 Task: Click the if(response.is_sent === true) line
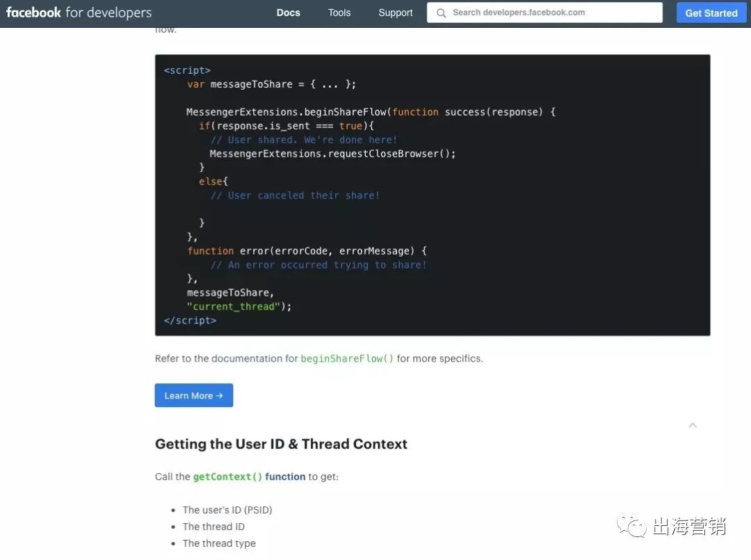[286, 126]
